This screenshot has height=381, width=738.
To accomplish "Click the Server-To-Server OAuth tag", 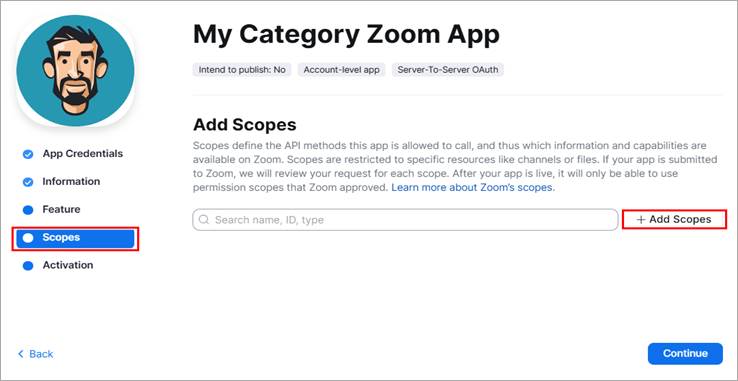I will [x=448, y=70].
